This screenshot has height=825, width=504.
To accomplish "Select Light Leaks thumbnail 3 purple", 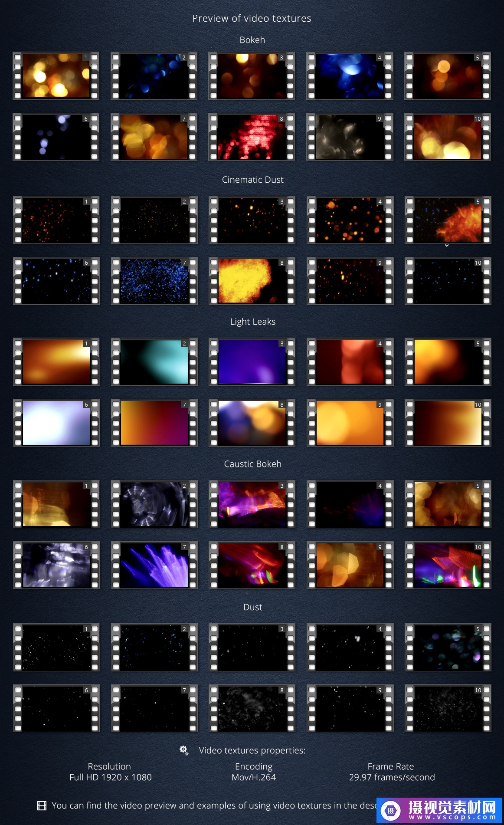I will pyautogui.click(x=252, y=362).
